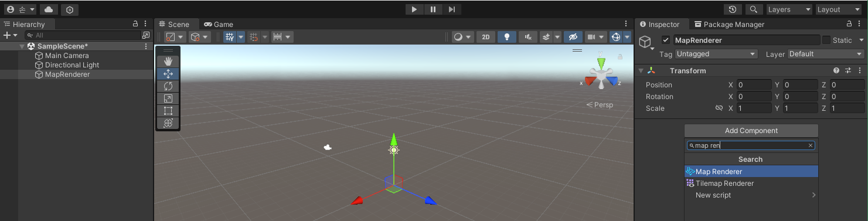Select the Transform tool

pyautogui.click(x=168, y=123)
